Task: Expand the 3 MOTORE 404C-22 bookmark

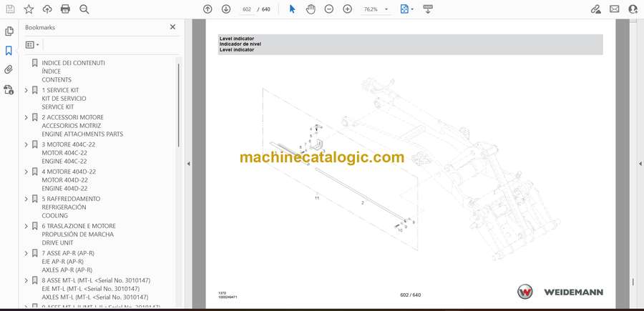Action: (x=26, y=144)
